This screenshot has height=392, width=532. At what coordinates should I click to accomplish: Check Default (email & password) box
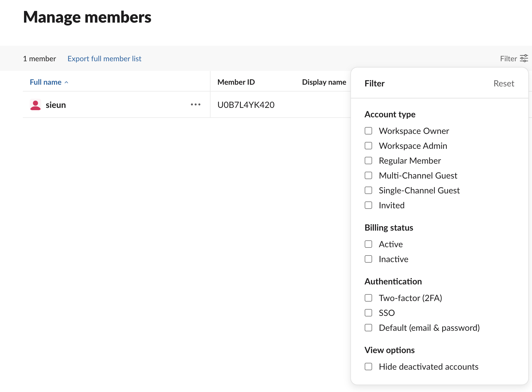(368, 328)
